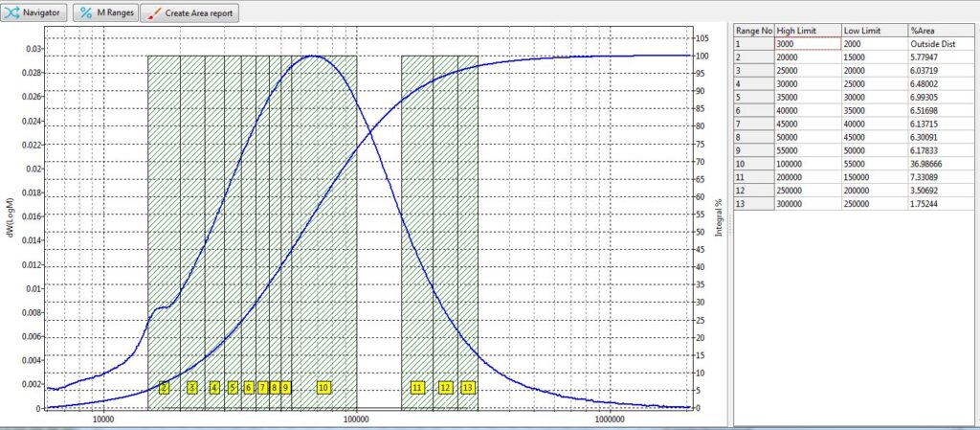Select yellow range marker 5 on chart

click(x=233, y=388)
